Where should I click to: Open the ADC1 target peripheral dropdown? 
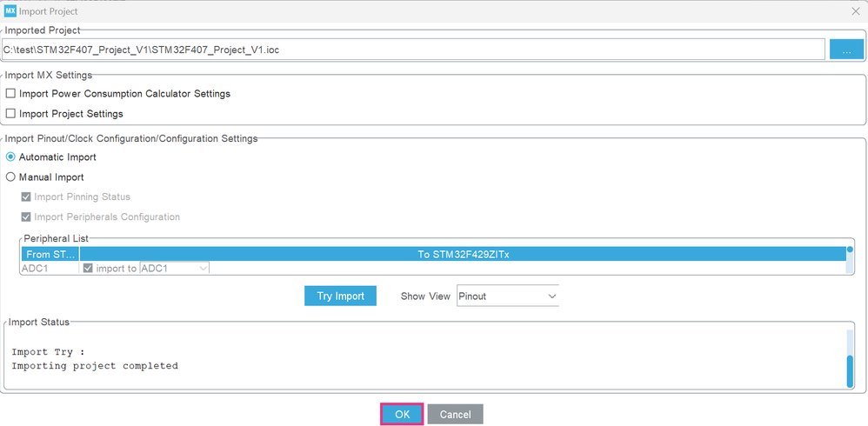point(174,269)
